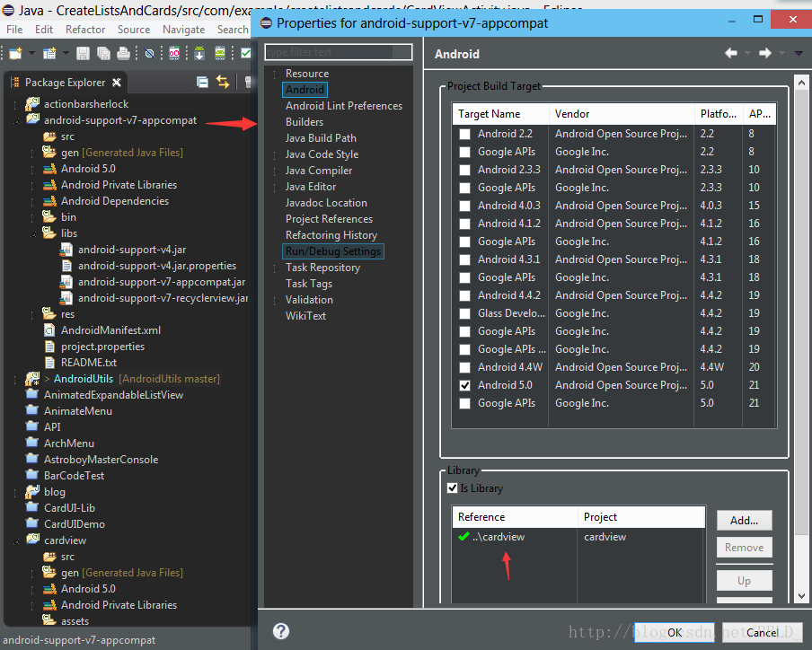Click the Save toolbar icon
812x650 pixels.
point(83,53)
